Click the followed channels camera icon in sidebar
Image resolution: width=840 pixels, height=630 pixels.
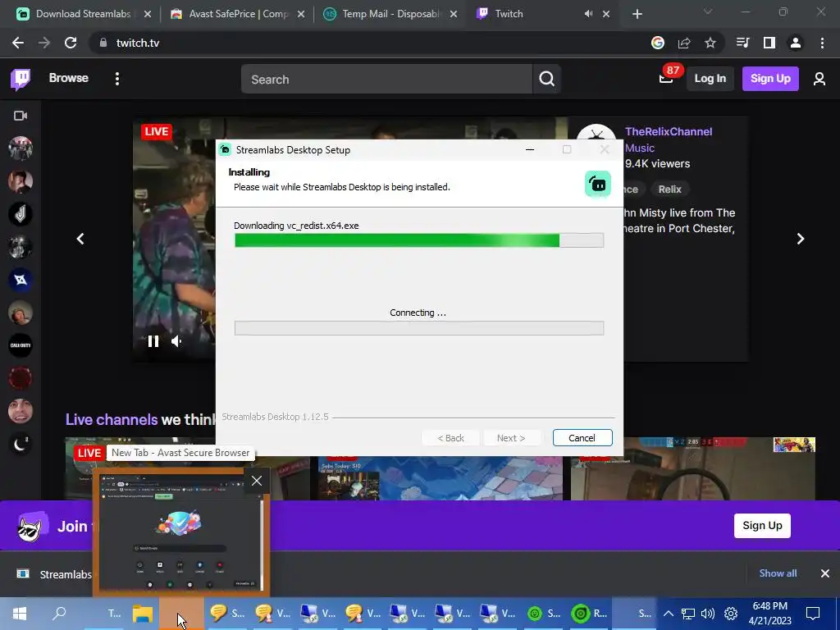(x=21, y=116)
